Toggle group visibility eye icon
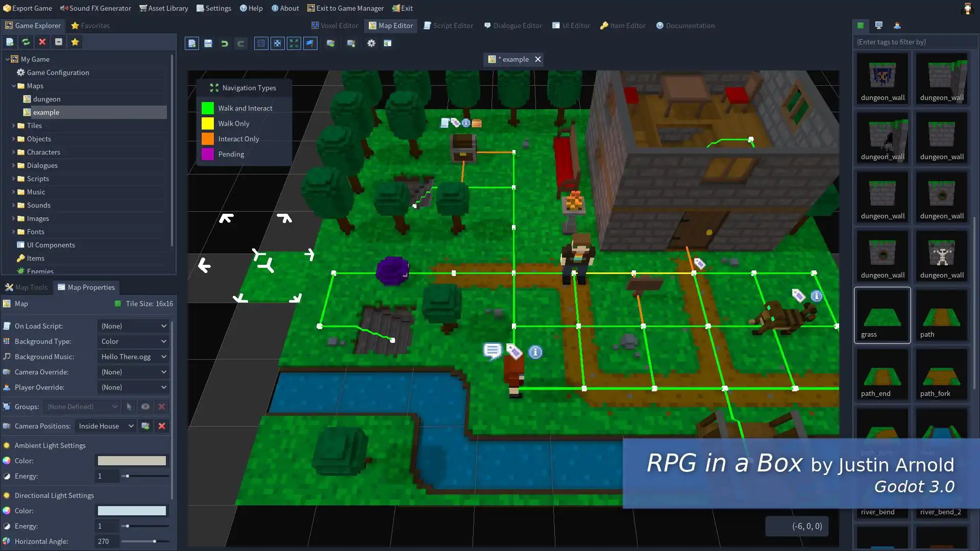 pyautogui.click(x=145, y=406)
